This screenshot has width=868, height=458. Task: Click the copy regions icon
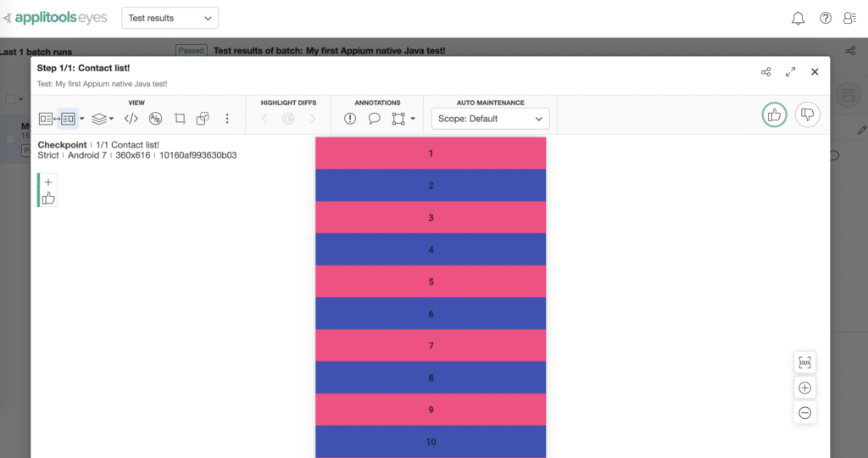coord(203,119)
